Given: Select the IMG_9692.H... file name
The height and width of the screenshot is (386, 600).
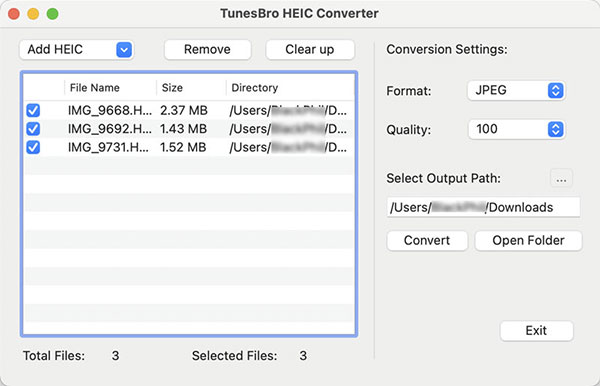Looking at the screenshot, I should point(110,129).
